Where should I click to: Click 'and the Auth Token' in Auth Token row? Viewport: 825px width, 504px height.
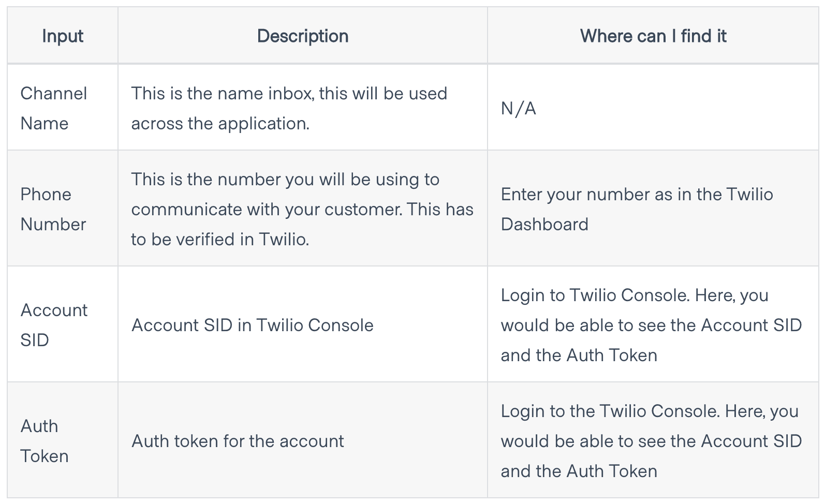(579, 471)
